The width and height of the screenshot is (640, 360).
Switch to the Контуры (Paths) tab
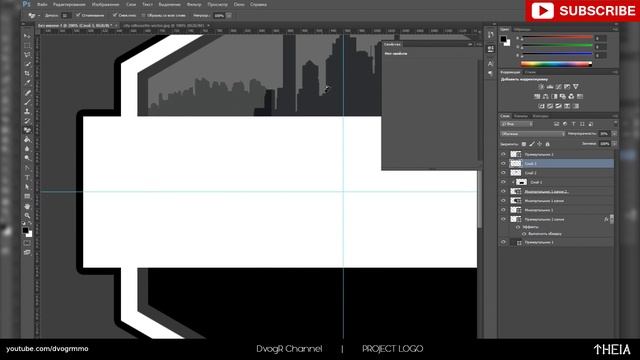(x=540, y=116)
